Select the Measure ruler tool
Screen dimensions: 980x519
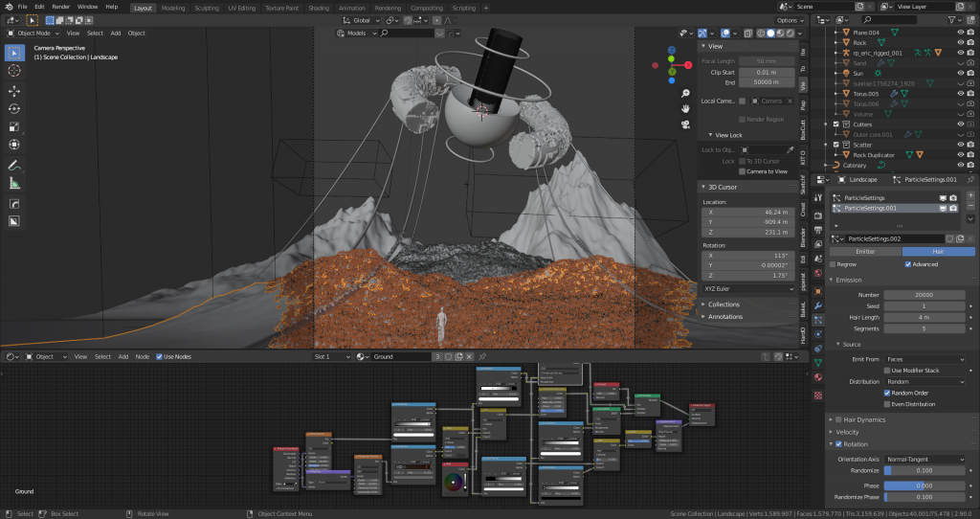click(x=15, y=183)
